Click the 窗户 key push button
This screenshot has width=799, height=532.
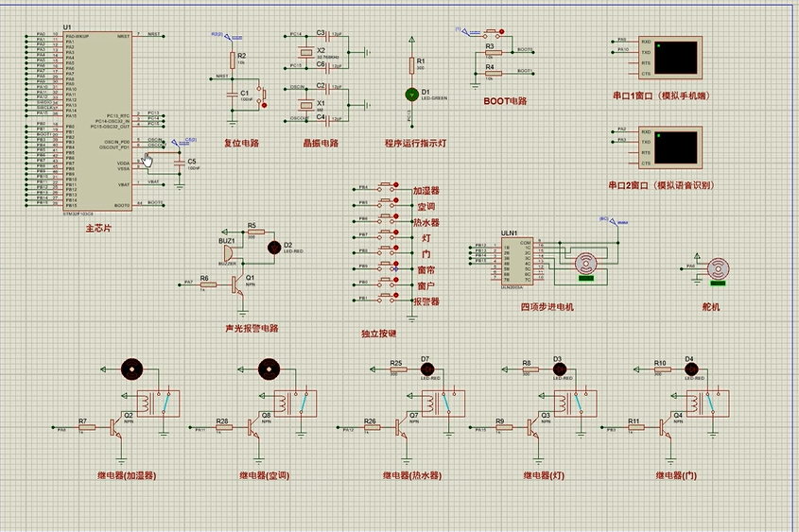tap(388, 282)
